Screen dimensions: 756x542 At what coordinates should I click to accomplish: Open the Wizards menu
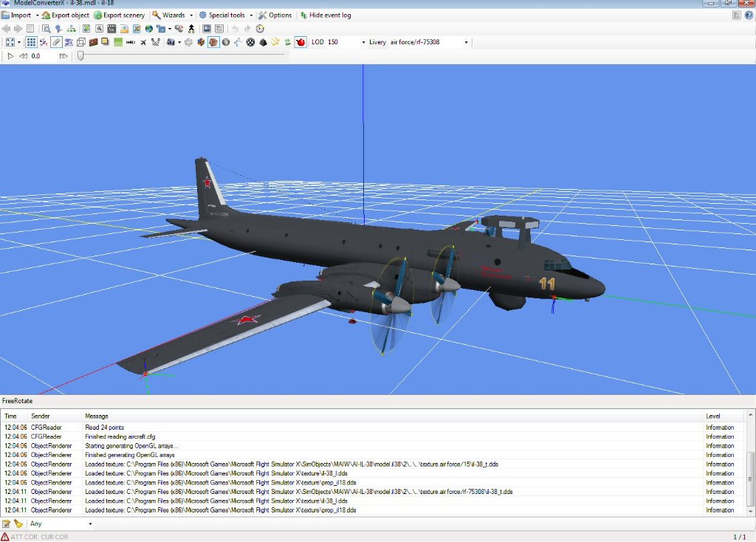point(169,15)
